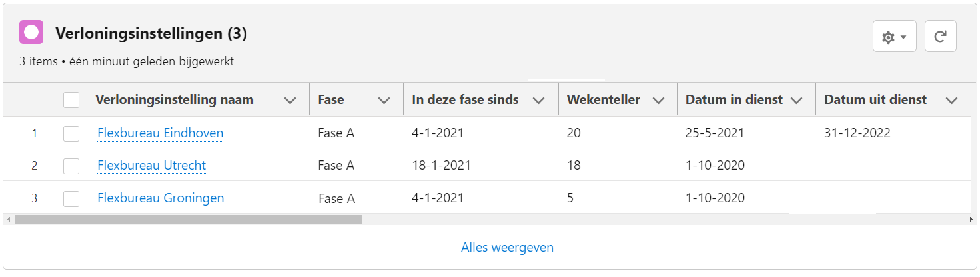Screen dimensions: 980x277
Task: Open the Fase column dropdown chevron
Action: click(x=384, y=101)
